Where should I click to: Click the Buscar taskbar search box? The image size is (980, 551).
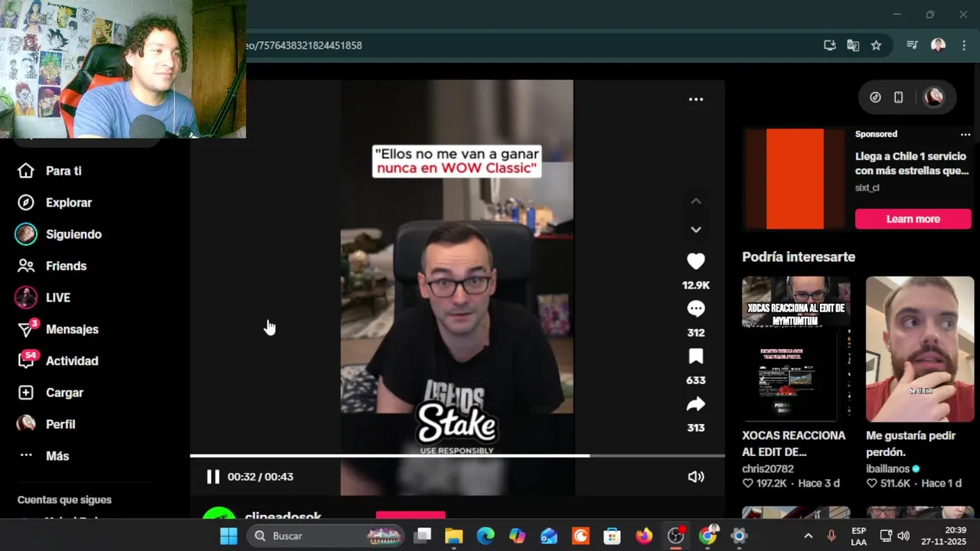point(326,536)
